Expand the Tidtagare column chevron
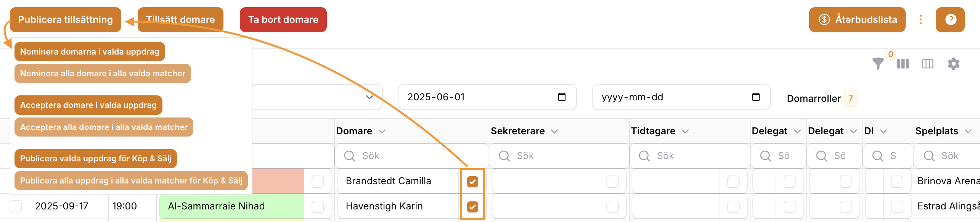 coord(685,132)
